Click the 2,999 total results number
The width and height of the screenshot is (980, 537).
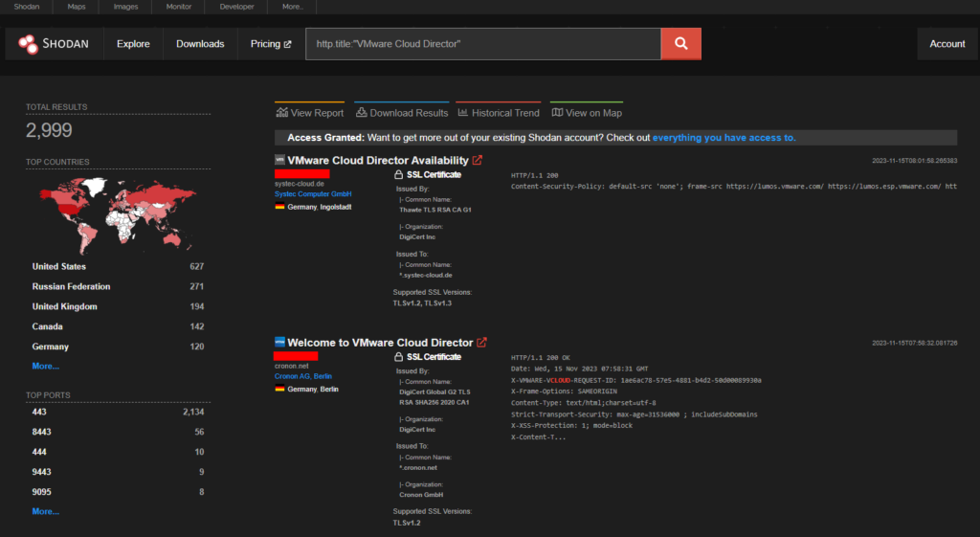[49, 130]
